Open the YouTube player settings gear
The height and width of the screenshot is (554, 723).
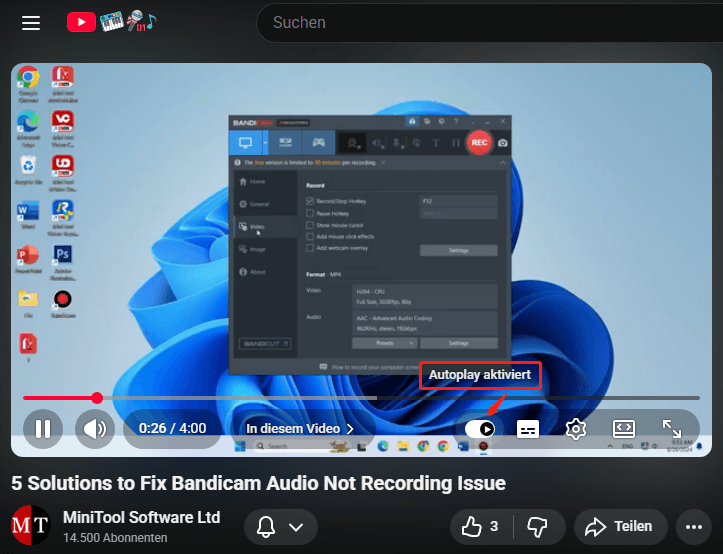(576, 429)
